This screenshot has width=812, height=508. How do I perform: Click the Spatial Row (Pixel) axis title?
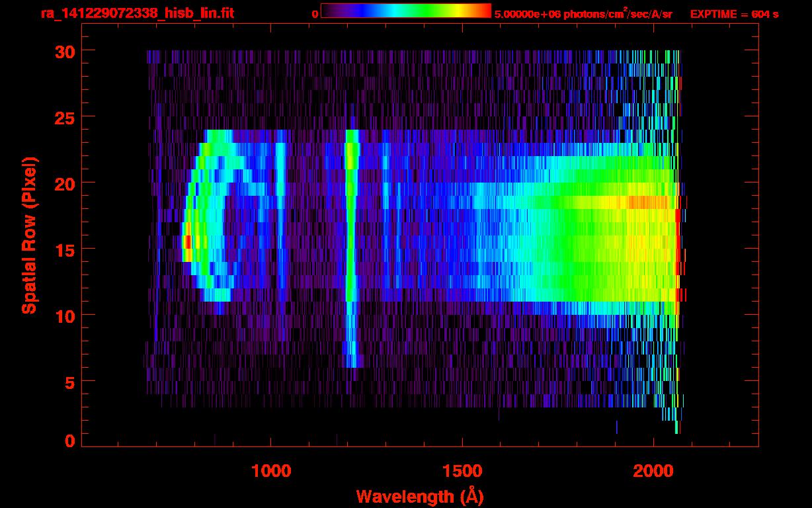[28, 235]
